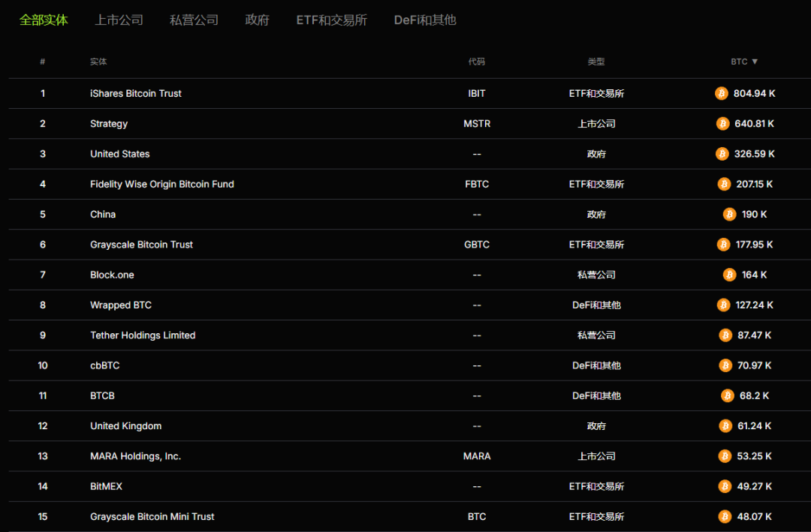Screen dimensions: 811x532
Task: Click the 代码 column header
Action: [x=476, y=62]
